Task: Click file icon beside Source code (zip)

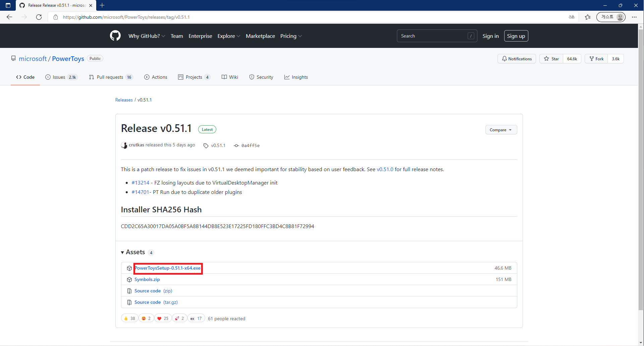Action: pos(129,291)
